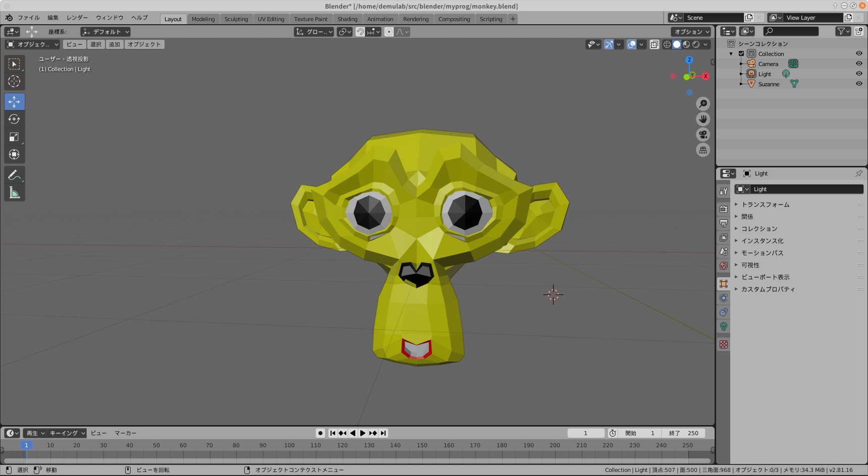Open the Object properties tab

[x=724, y=284]
